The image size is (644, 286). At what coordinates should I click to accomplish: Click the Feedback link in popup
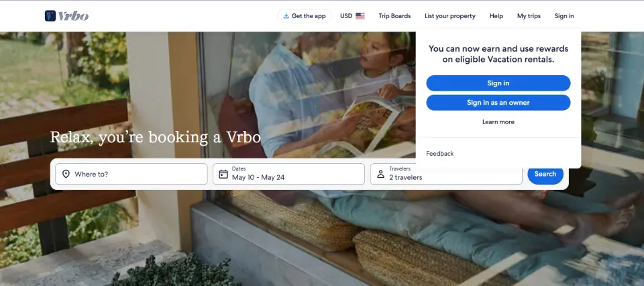pyautogui.click(x=440, y=154)
